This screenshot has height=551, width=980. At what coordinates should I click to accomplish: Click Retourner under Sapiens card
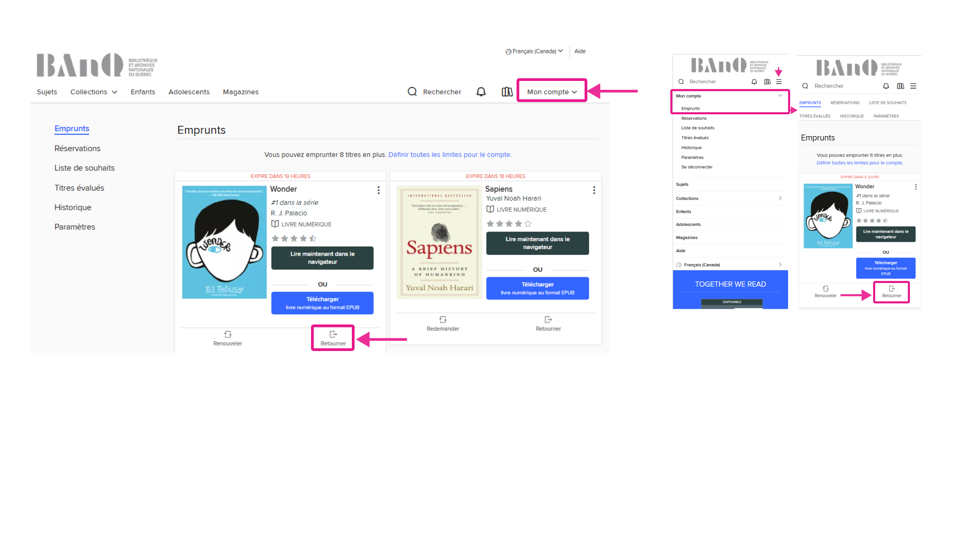pyautogui.click(x=548, y=323)
